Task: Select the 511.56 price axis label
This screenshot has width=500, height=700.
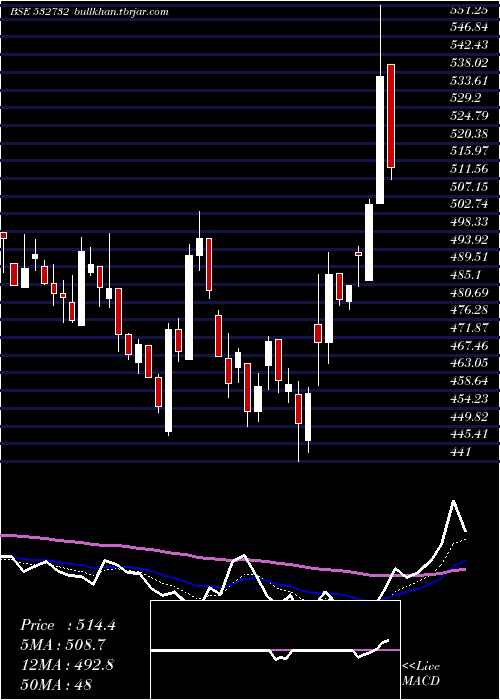Action: (x=469, y=169)
